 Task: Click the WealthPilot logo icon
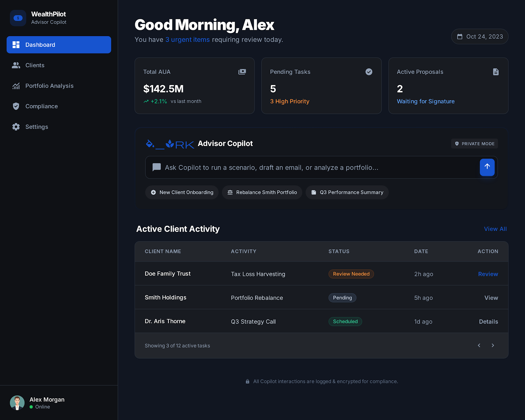click(18, 18)
